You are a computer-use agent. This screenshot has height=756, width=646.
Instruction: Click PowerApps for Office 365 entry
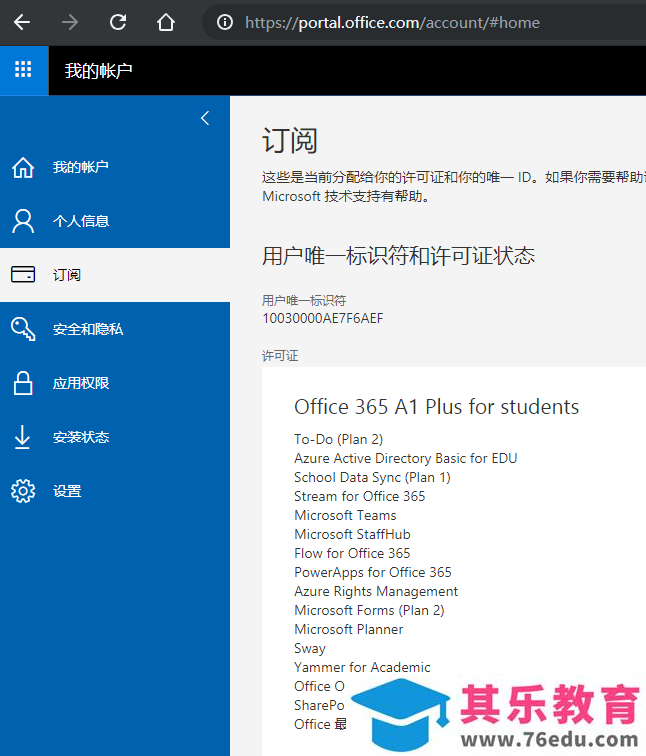373,572
